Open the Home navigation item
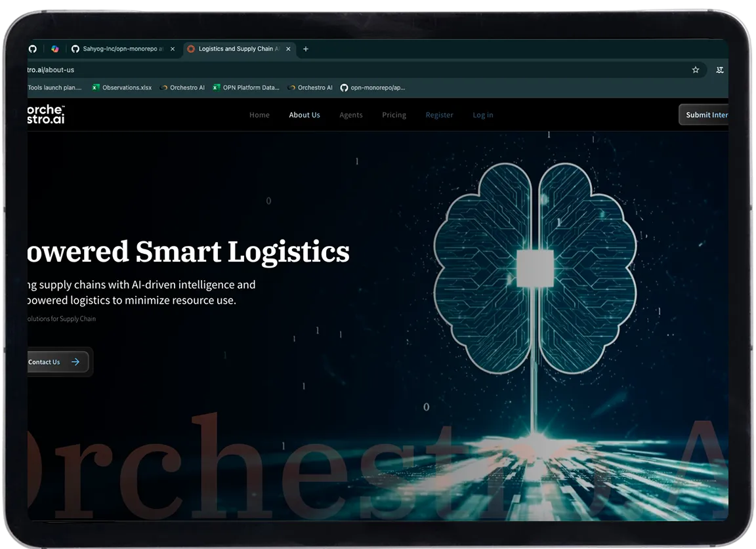 259,115
